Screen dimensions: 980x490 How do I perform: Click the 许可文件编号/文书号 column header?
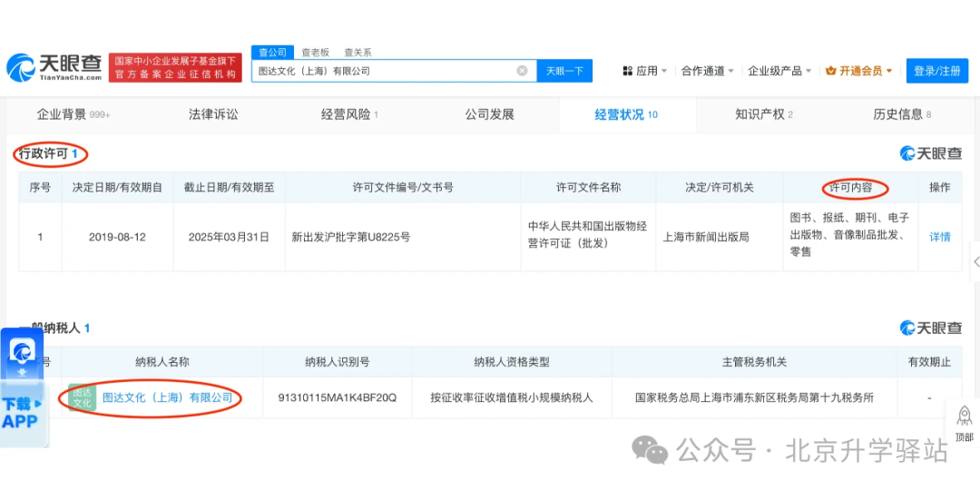403,188
